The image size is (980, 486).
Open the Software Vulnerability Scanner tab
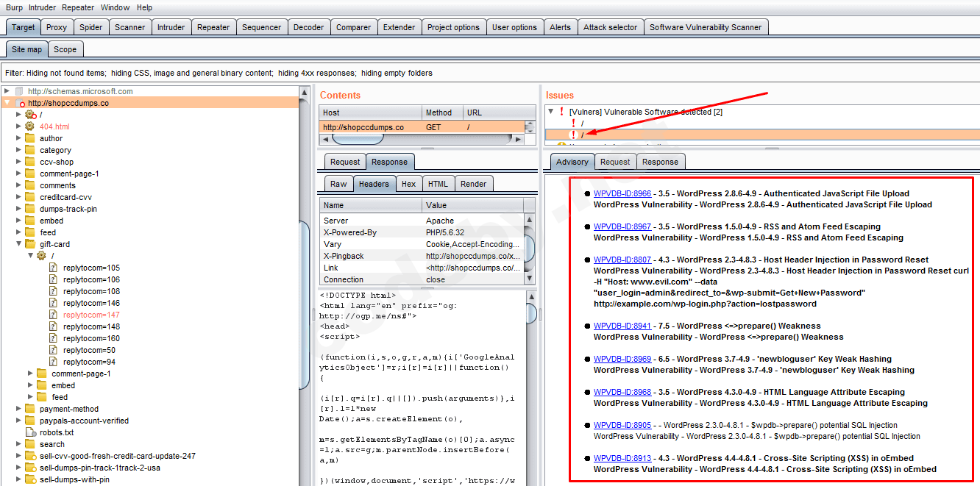[706, 27]
